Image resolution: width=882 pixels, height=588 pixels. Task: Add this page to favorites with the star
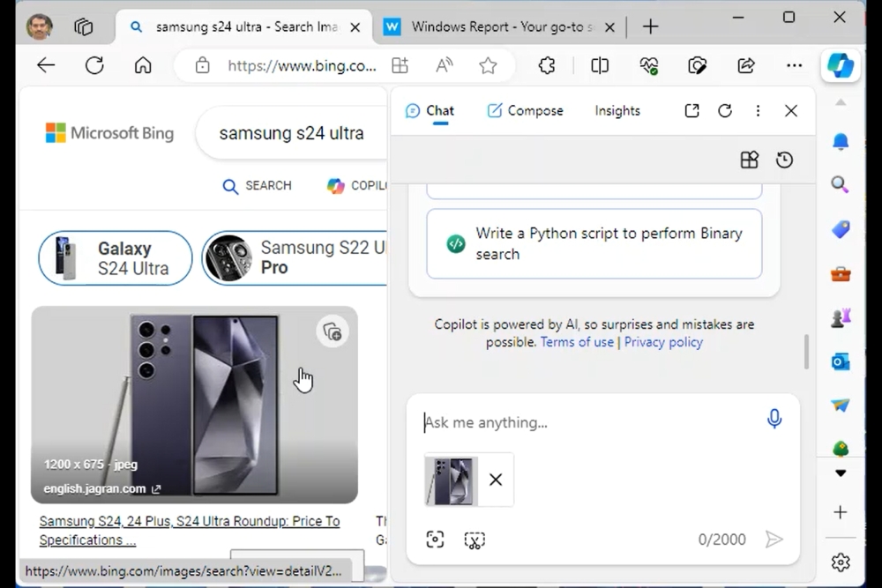(488, 66)
